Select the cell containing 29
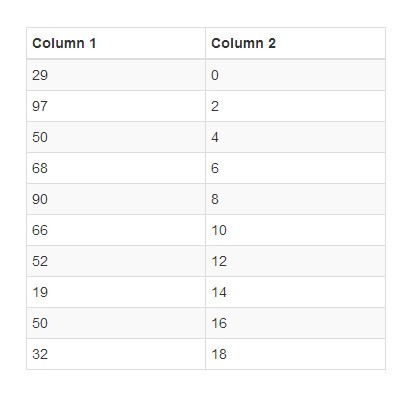The image size is (408, 395). point(116,75)
